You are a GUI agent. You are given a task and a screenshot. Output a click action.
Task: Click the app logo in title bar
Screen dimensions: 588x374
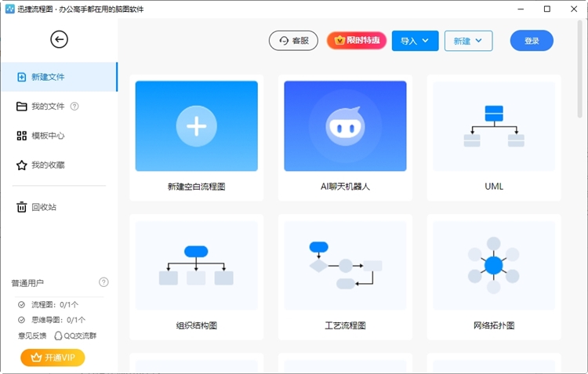9,9
